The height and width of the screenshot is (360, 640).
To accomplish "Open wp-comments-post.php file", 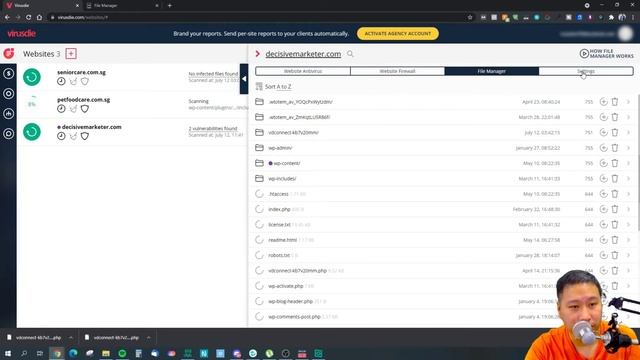I will pos(294,317).
